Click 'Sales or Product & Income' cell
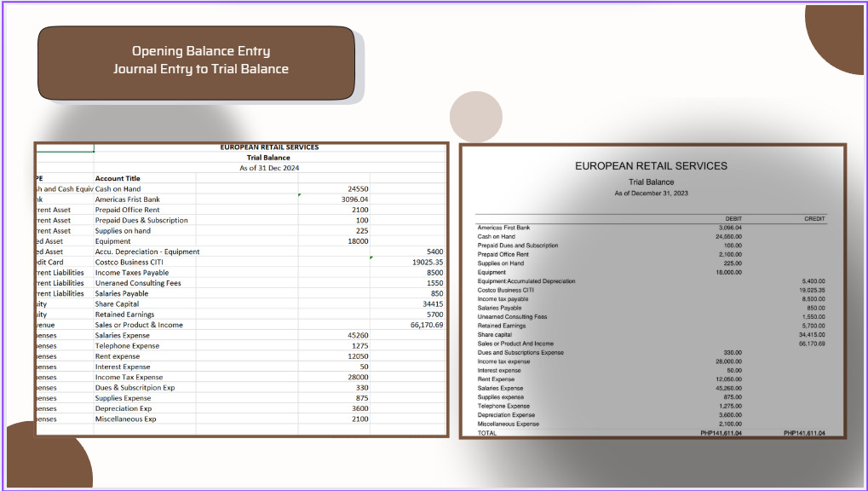This screenshot has width=868, height=491. 139,326
